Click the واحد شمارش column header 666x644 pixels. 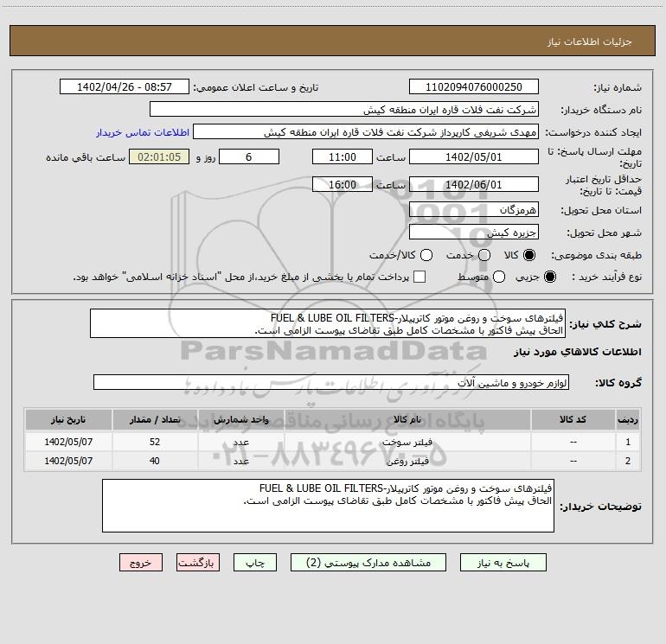tap(240, 420)
